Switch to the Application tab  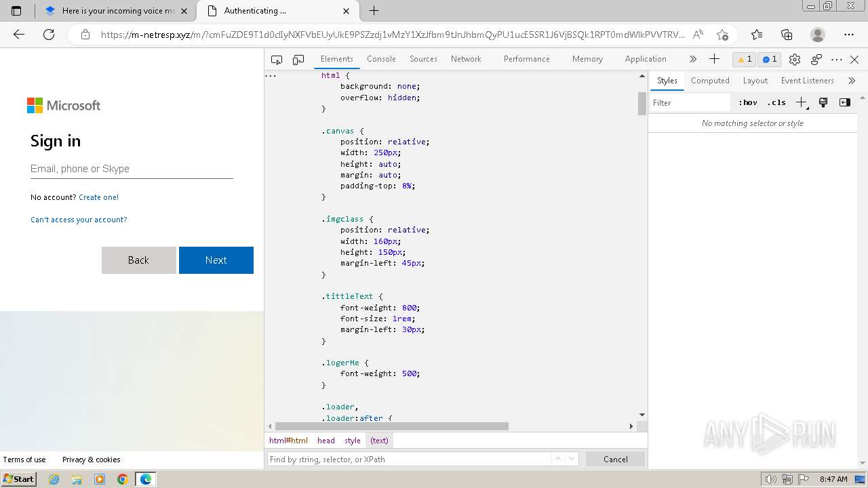point(646,59)
